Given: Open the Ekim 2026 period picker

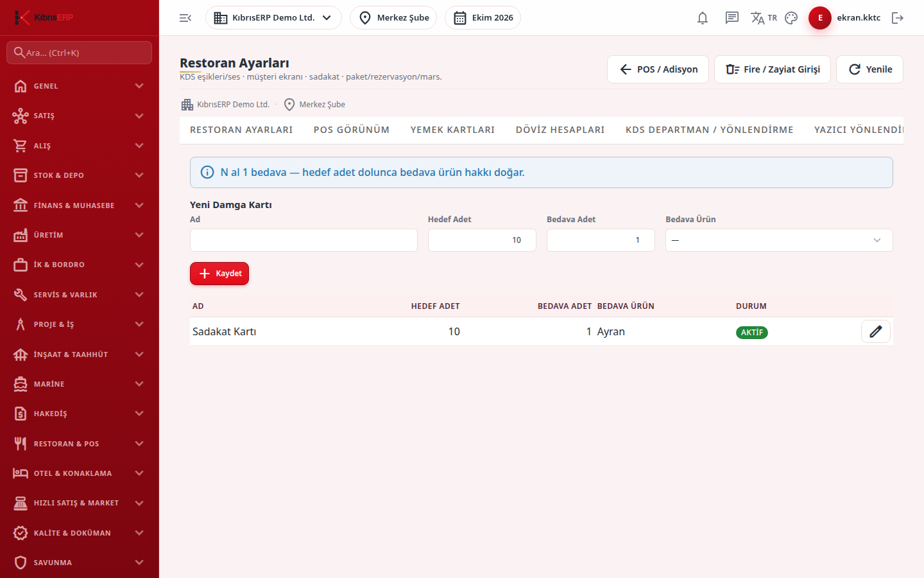Looking at the screenshot, I should coord(483,18).
